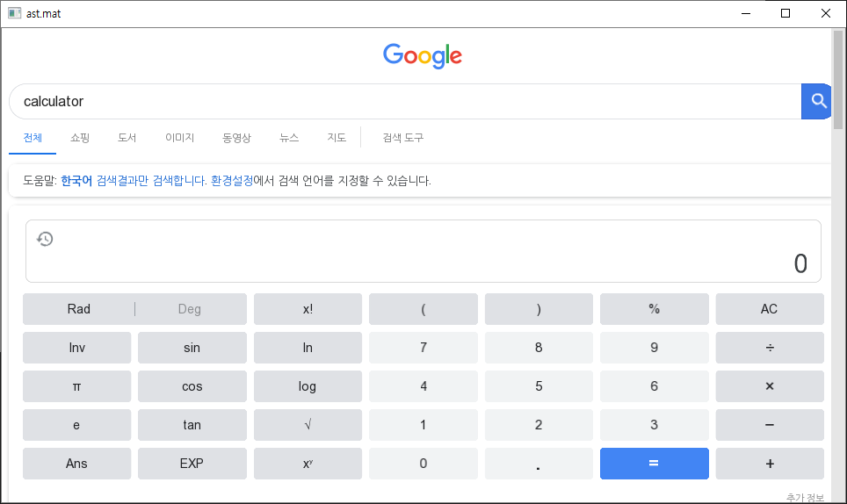Click the plus + key

[770, 464]
